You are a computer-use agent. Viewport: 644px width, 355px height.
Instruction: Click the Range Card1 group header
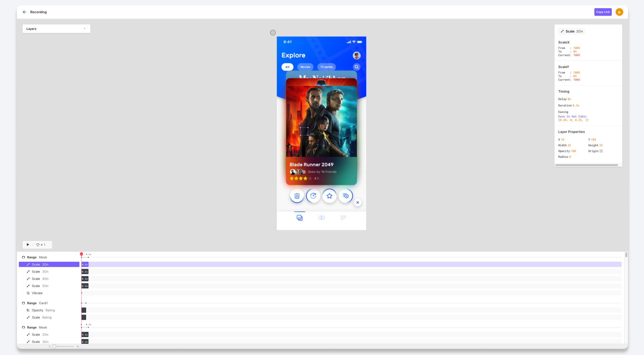[37, 303]
